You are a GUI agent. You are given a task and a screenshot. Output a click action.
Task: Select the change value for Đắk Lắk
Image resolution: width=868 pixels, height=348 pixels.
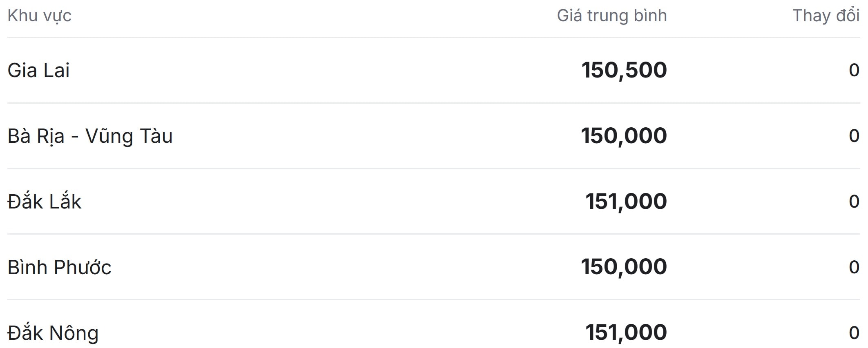(x=854, y=202)
